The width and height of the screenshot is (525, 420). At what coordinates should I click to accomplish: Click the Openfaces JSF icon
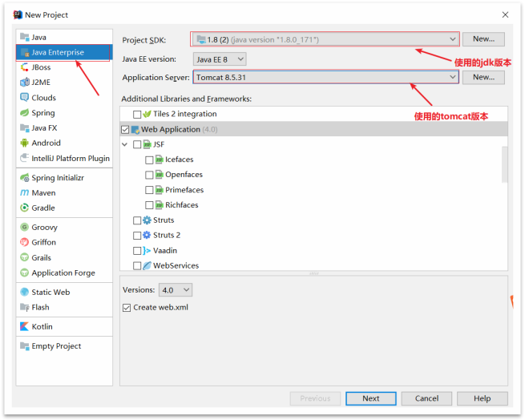tap(159, 175)
